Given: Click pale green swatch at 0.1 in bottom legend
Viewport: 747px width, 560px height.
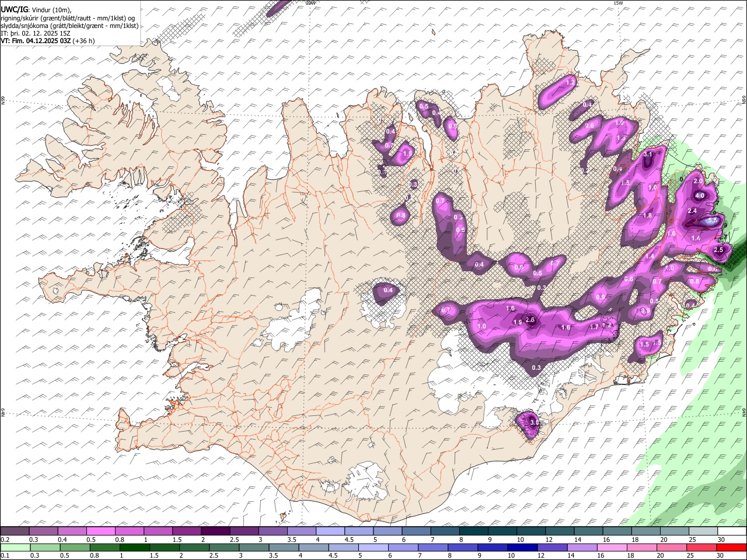Looking at the screenshot, I should (x=15, y=547).
